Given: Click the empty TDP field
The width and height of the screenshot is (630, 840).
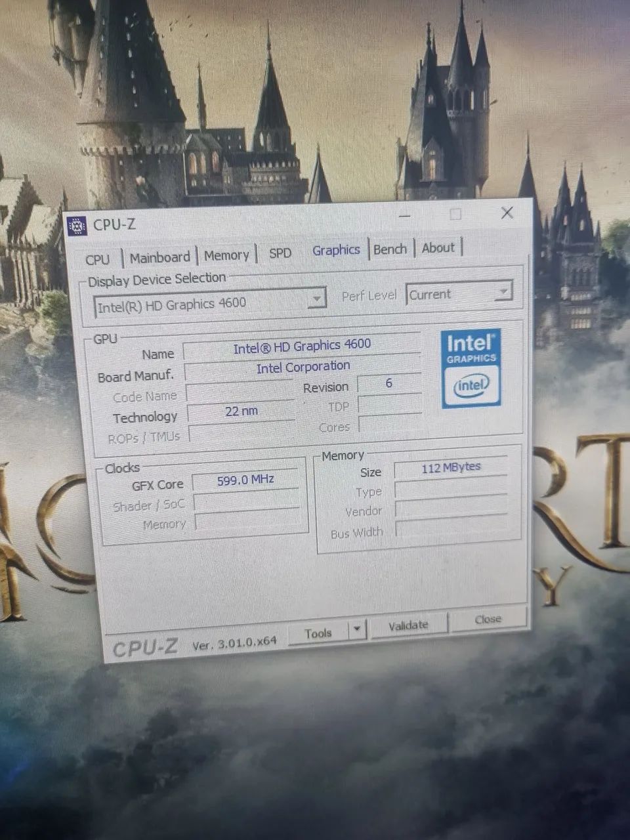Looking at the screenshot, I should (x=390, y=404).
